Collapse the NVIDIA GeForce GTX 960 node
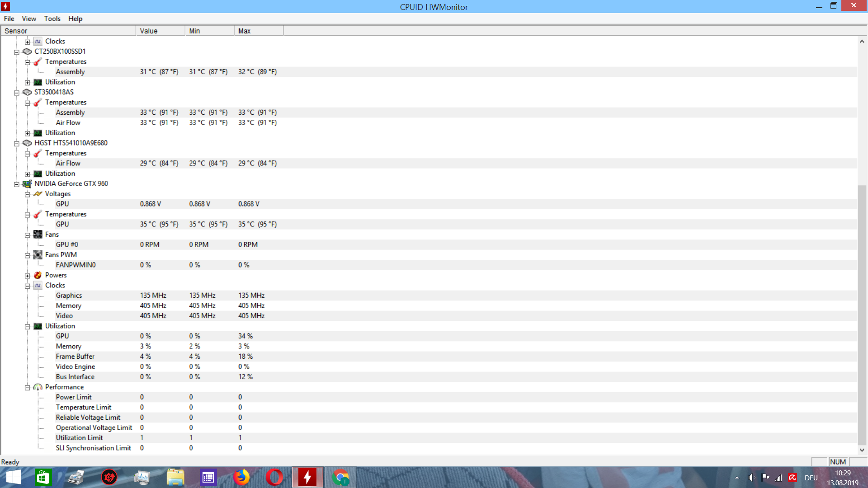868x488 pixels. [x=17, y=184]
